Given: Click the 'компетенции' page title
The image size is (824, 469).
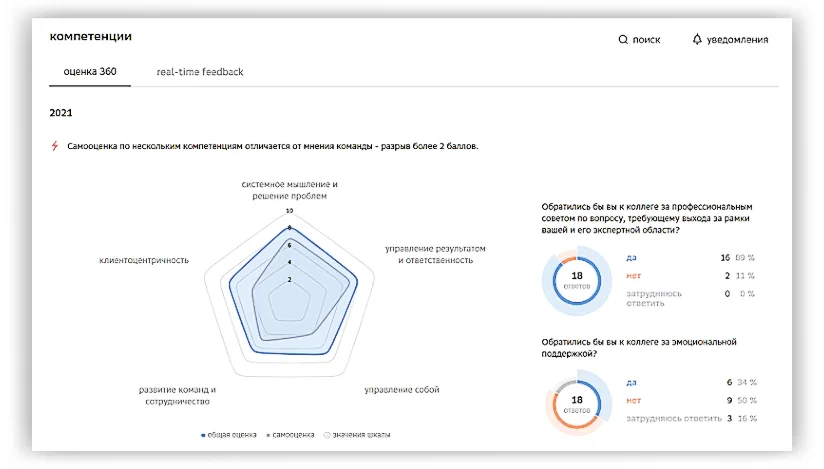Looking at the screenshot, I should (x=90, y=37).
